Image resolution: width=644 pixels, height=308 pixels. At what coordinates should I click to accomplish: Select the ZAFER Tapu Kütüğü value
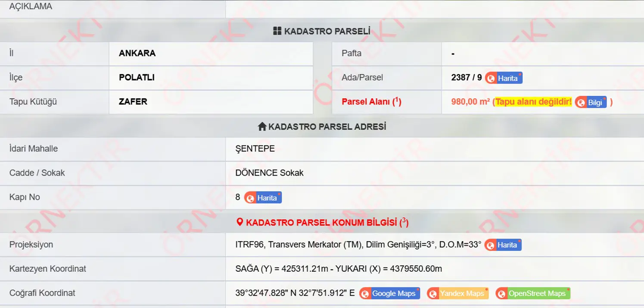pos(133,102)
